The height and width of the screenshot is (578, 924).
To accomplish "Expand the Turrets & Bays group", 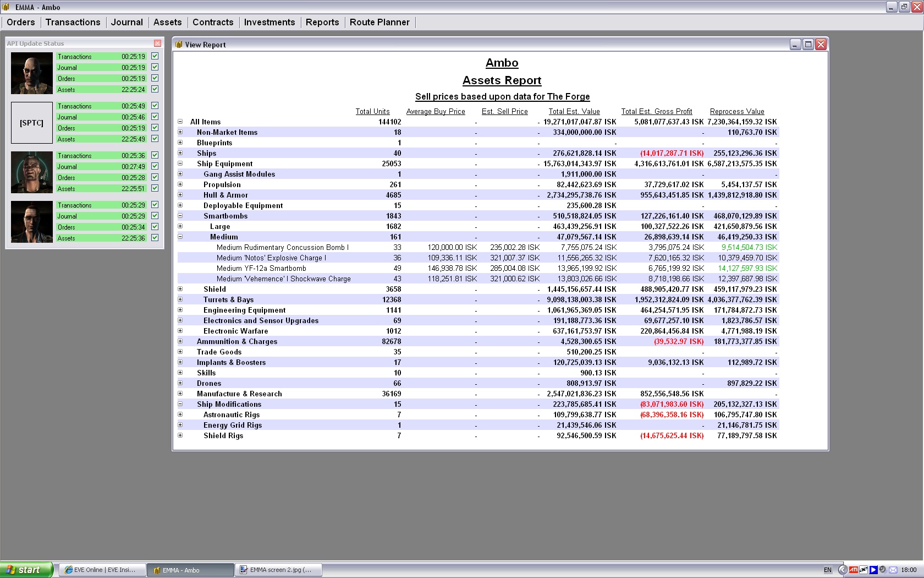I will click(x=180, y=299).
